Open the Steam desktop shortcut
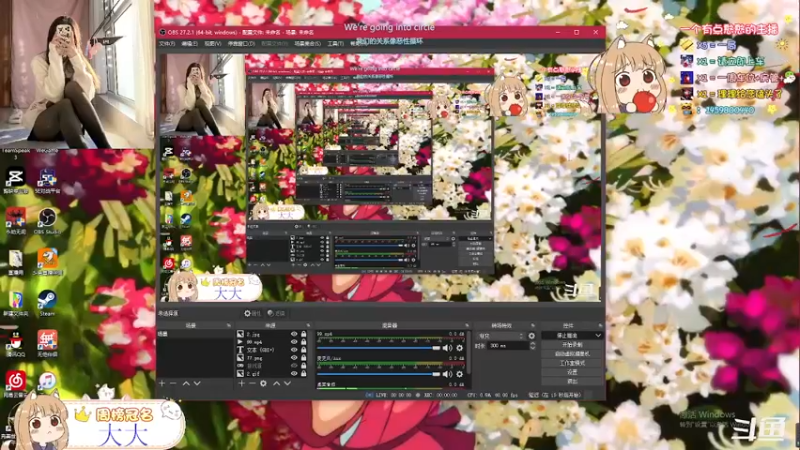 point(47,303)
